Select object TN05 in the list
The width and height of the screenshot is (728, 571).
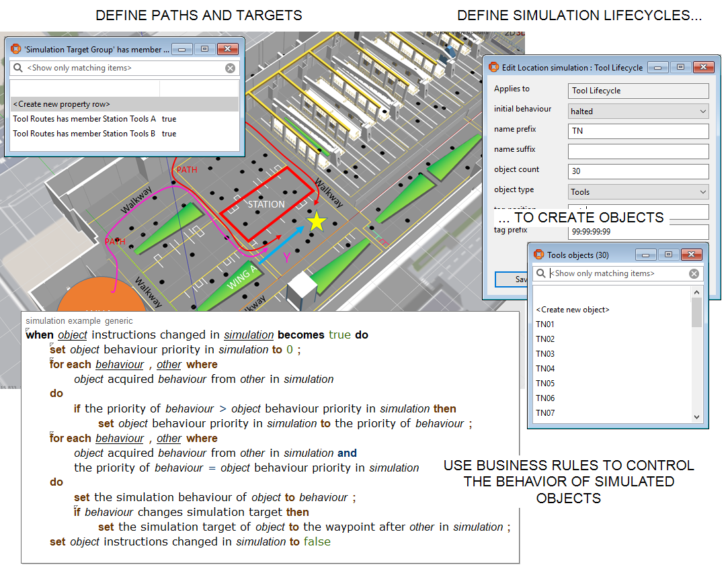pos(545,384)
